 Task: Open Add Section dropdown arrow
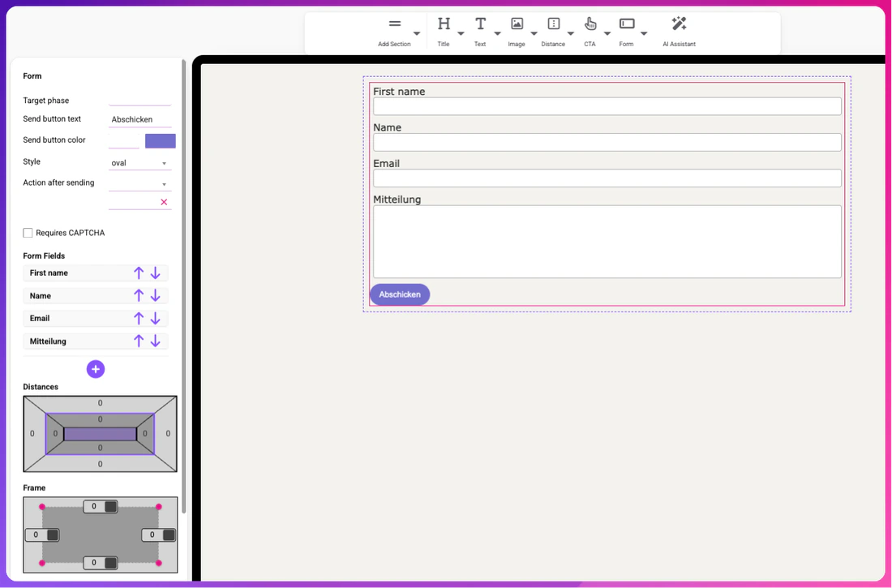417,33
